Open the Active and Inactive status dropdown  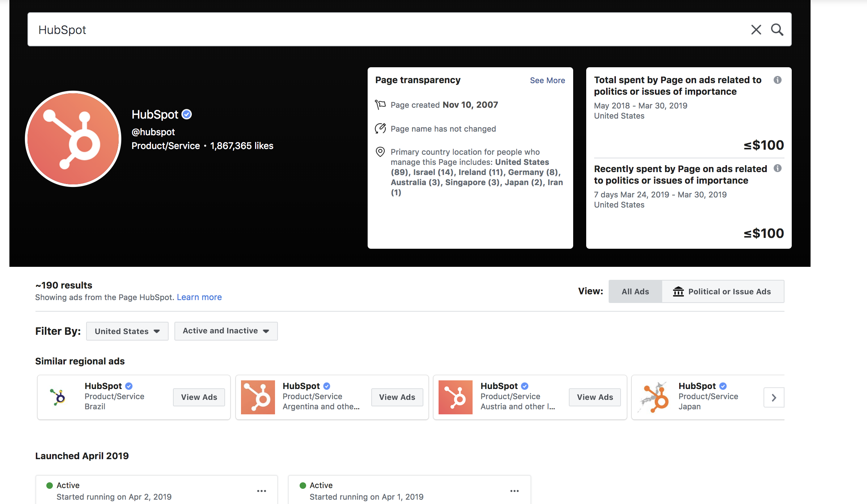[226, 331]
